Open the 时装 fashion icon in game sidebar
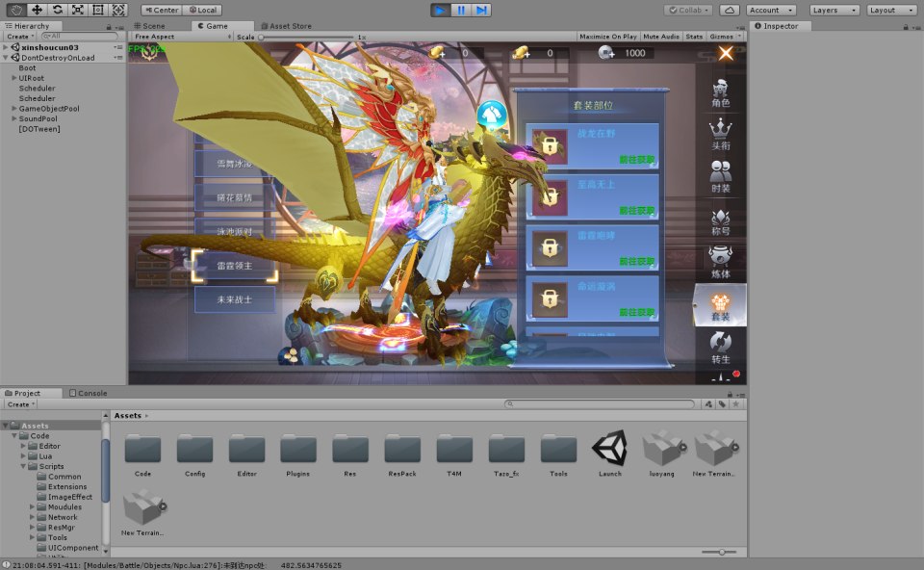Viewport: 924px width, 570px height. (x=721, y=177)
